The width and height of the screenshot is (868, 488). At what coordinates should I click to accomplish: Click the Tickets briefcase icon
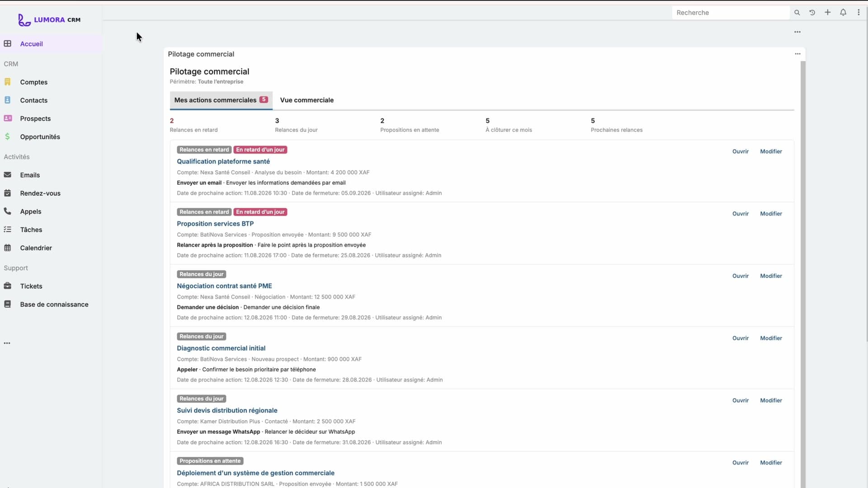[8, 286]
